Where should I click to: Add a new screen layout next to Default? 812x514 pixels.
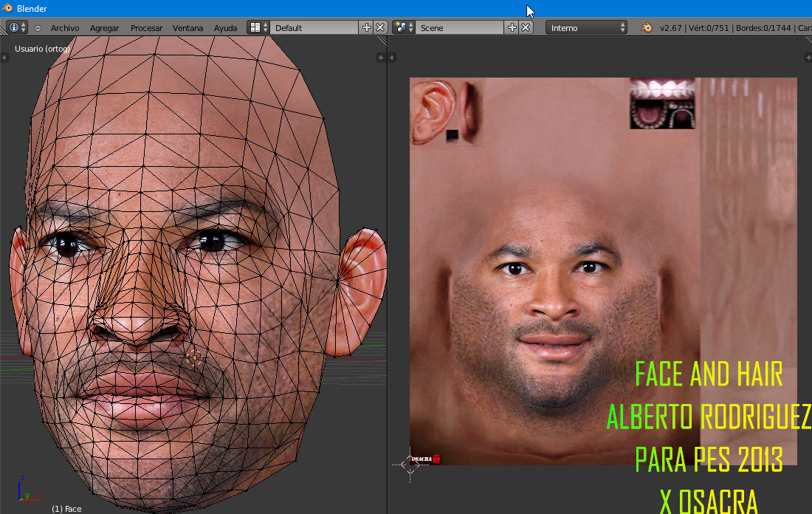click(367, 27)
